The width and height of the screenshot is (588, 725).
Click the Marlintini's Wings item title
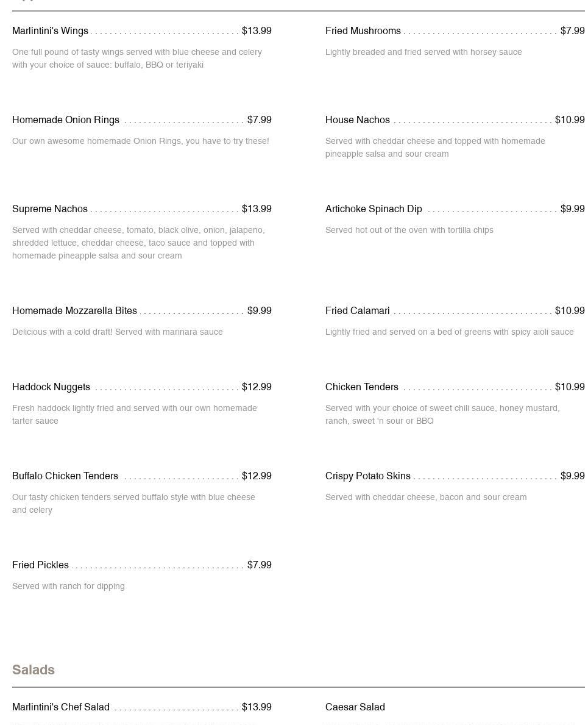click(50, 31)
